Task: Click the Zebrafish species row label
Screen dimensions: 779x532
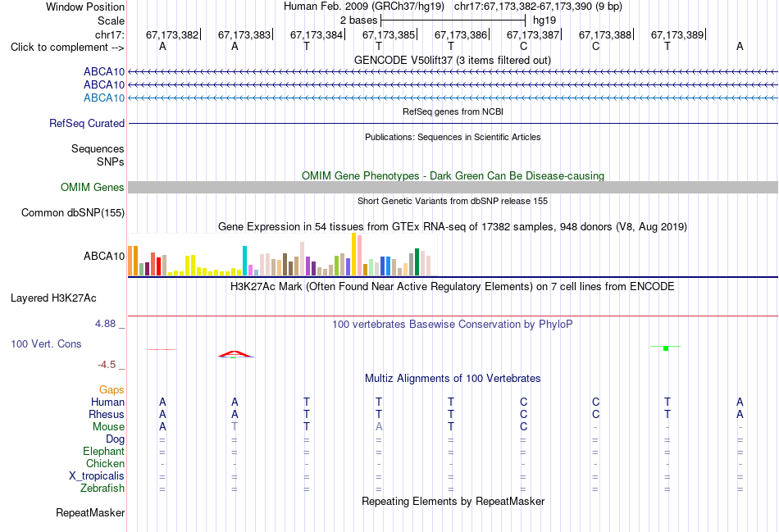Action: (x=102, y=489)
